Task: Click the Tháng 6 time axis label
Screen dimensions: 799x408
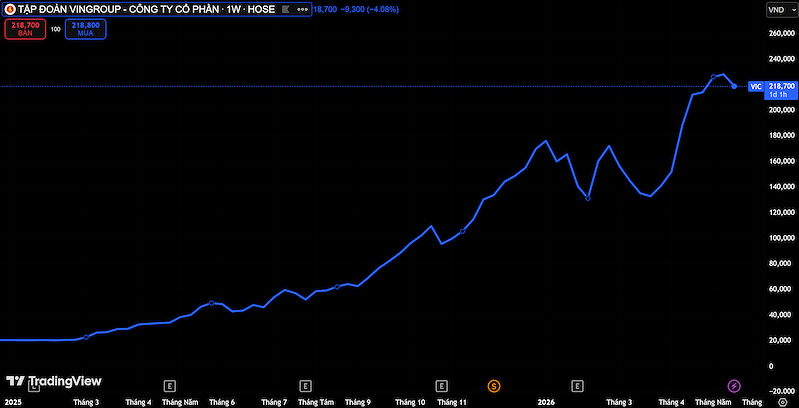Action: [222, 402]
